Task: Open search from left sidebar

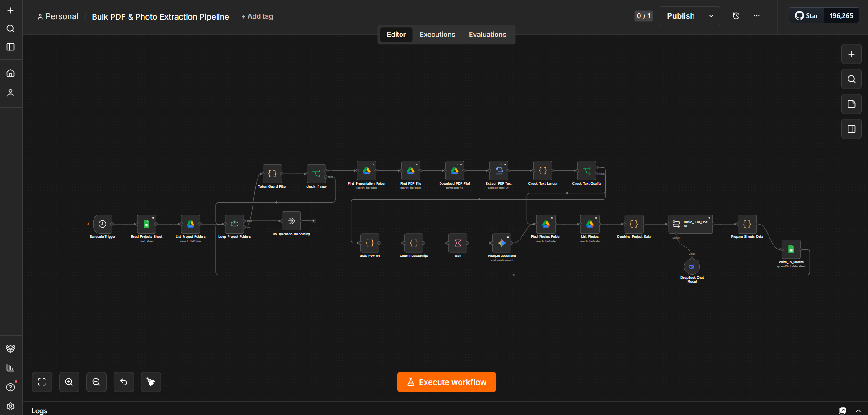Action: click(10, 29)
